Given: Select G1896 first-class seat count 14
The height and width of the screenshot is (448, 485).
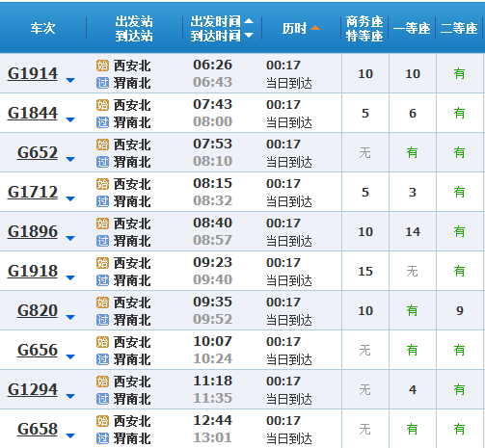Looking at the screenshot, I should [413, 232].
